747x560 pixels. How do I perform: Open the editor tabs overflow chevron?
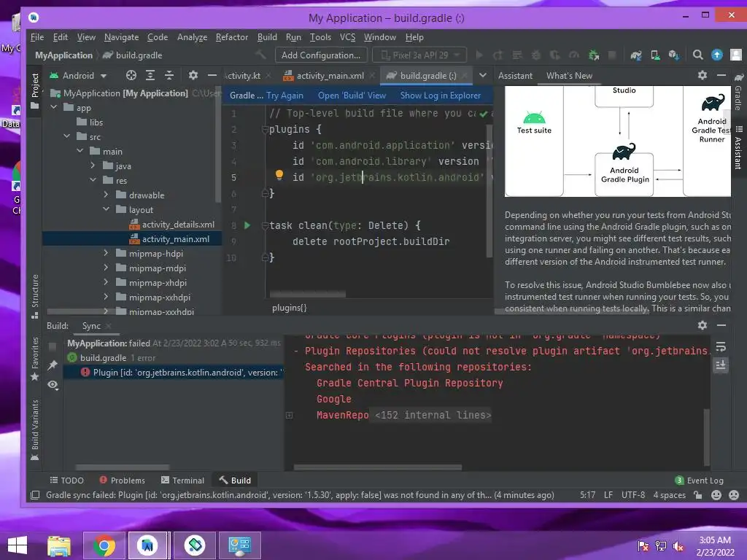pyautogui.click(x=483, y=75)
